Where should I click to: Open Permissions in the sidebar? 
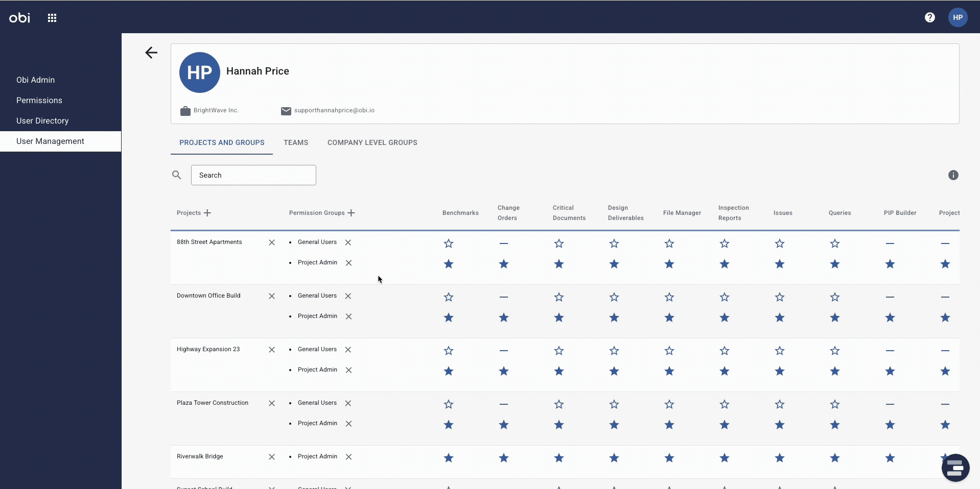click(61, 100)
